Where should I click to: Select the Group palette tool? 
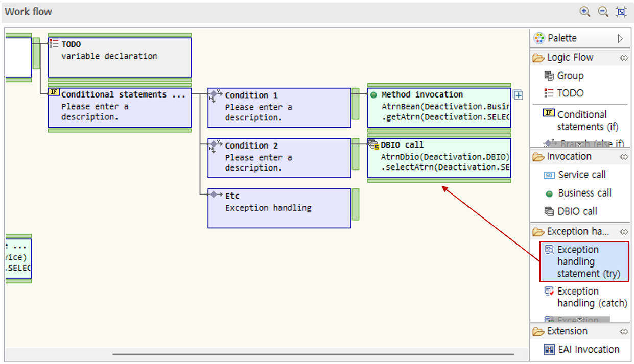570,76
